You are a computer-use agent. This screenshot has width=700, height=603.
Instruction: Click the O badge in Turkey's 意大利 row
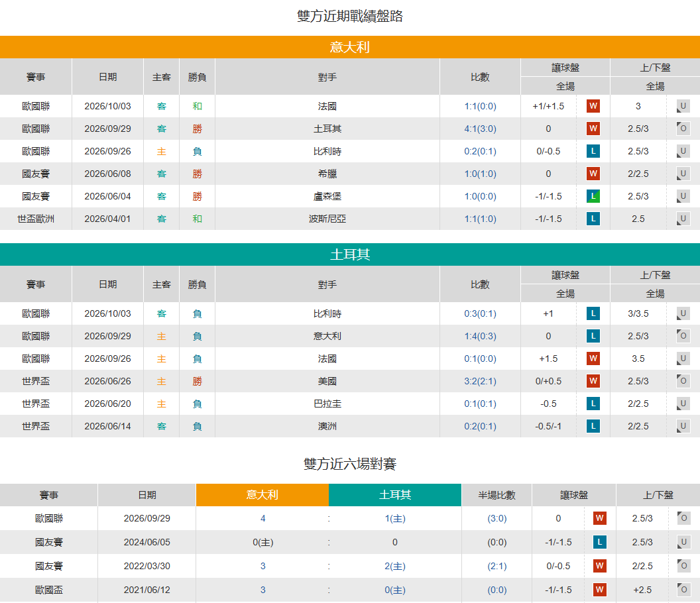pyautogui.click(x=683, y=336)
